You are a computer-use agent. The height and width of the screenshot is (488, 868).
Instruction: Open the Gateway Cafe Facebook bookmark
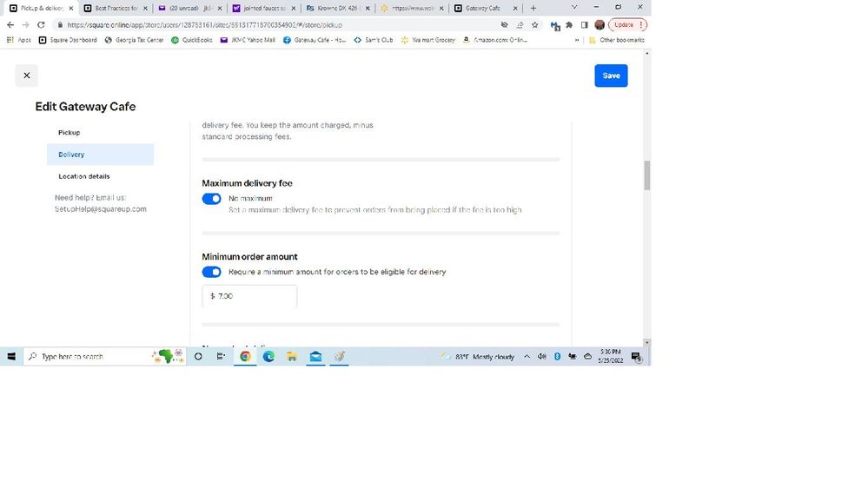click(315, 40)
